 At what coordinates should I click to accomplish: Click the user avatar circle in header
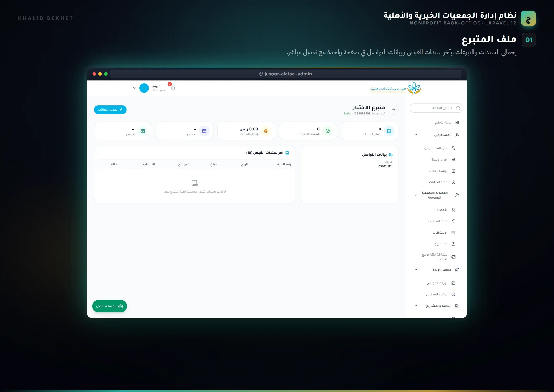click(x=144, y=88)
